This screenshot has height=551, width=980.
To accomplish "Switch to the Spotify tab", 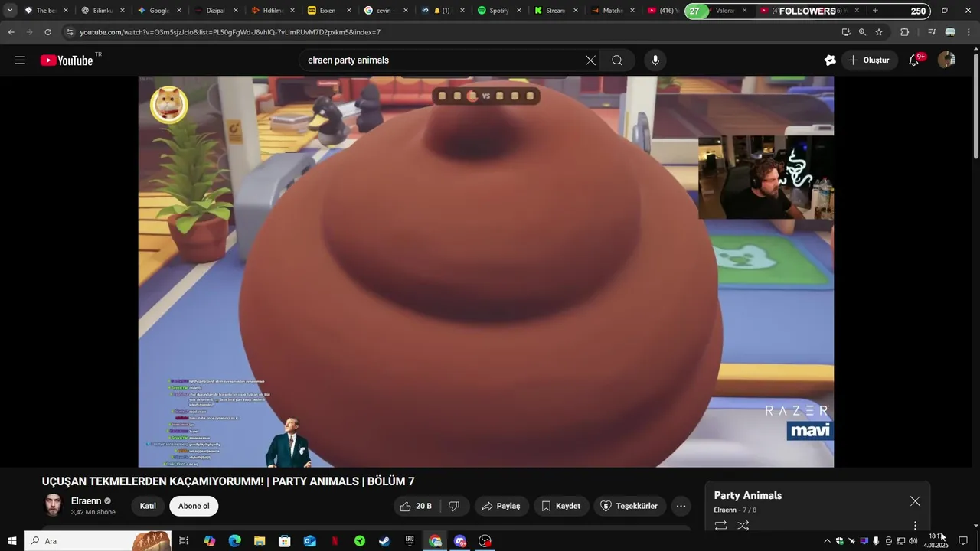I will click(x=497, y=11).
